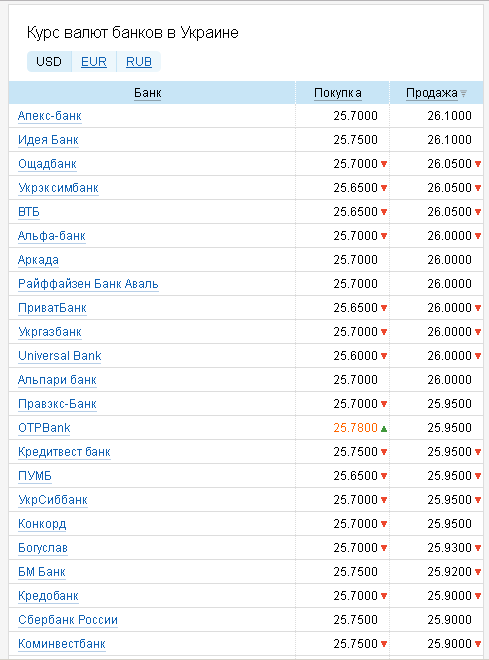Image resolution: width=489 pixels, height=660 pixels.
Task: Open the Райффайзен Банк Аваль link
Action: coord(88,284)
